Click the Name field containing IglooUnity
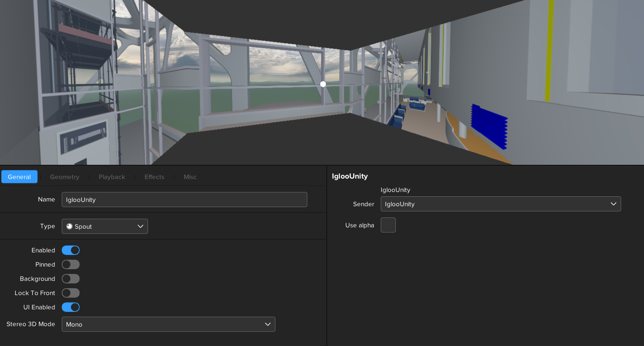This screenshot has width=644, height=346. pos(184,200)
